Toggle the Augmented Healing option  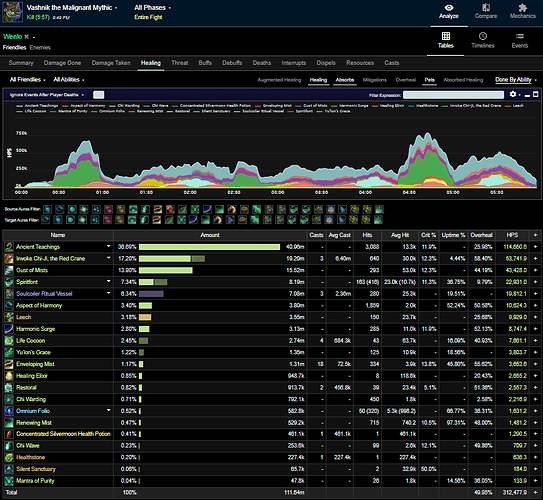click(279, 80)
